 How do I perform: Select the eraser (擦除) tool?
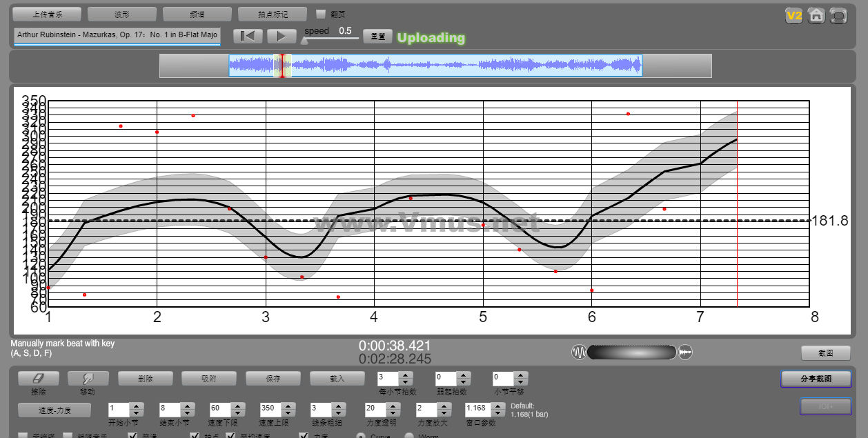tap(38, 379)
